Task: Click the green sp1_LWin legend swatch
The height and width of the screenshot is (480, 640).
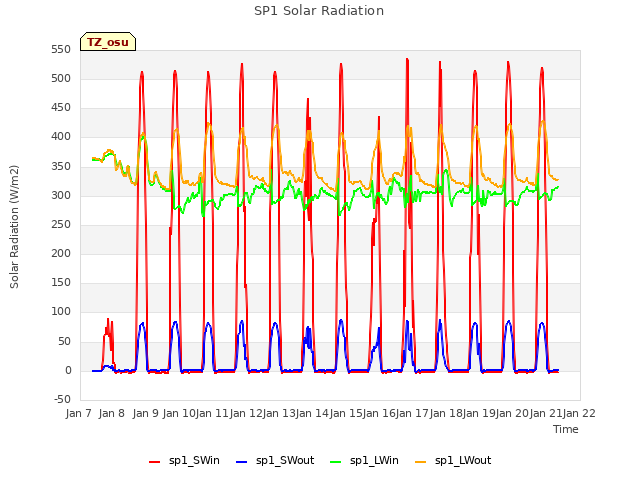Action: coord(335,461)
